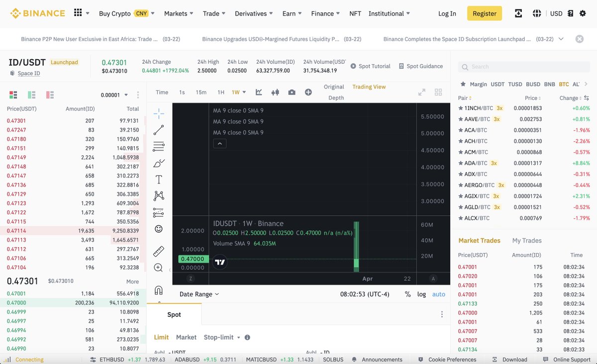The image size is (597, 364).
Task: Toggle auto scaling on the price axis
Action: pyautogui.click(x=438, y=294)
